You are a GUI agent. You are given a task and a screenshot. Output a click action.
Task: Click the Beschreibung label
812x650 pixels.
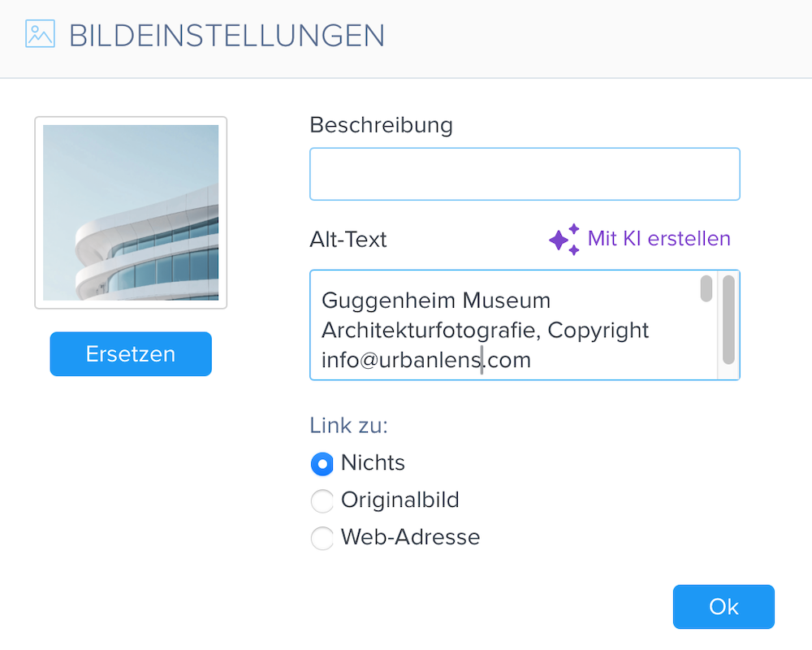(381, 125)
